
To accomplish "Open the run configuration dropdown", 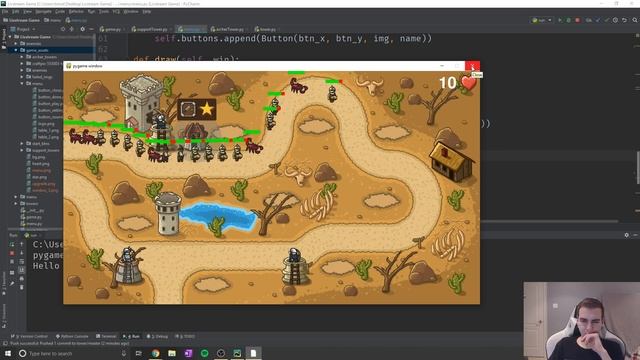I will [542, 20].
